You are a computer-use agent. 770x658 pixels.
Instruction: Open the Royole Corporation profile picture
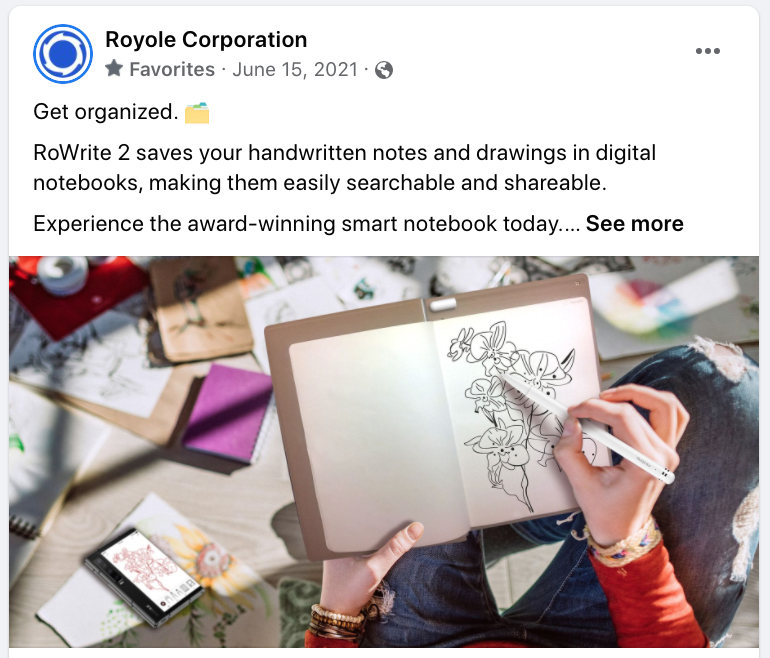(63, 54)
